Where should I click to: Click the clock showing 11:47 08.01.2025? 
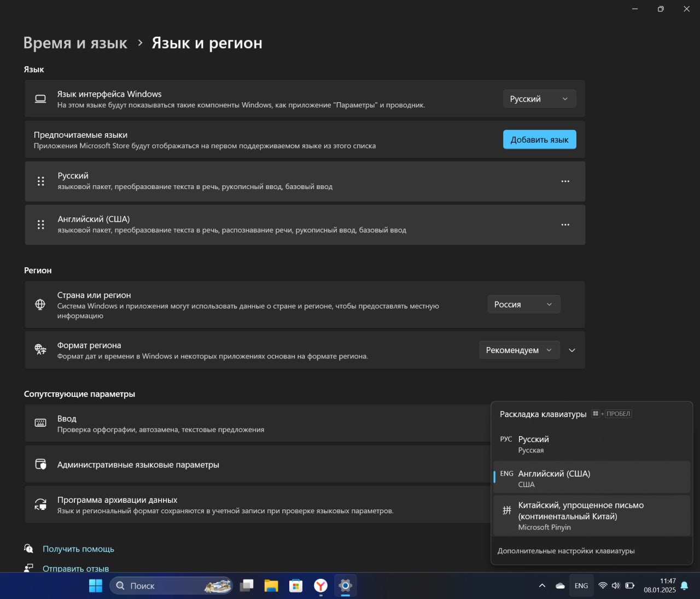(x=660, y=585)
